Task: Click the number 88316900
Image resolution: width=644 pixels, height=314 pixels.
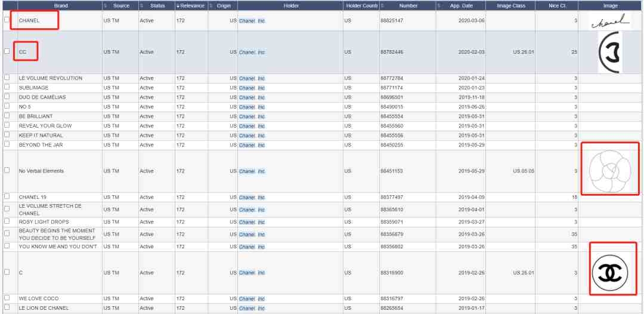Action: point(391,273)
